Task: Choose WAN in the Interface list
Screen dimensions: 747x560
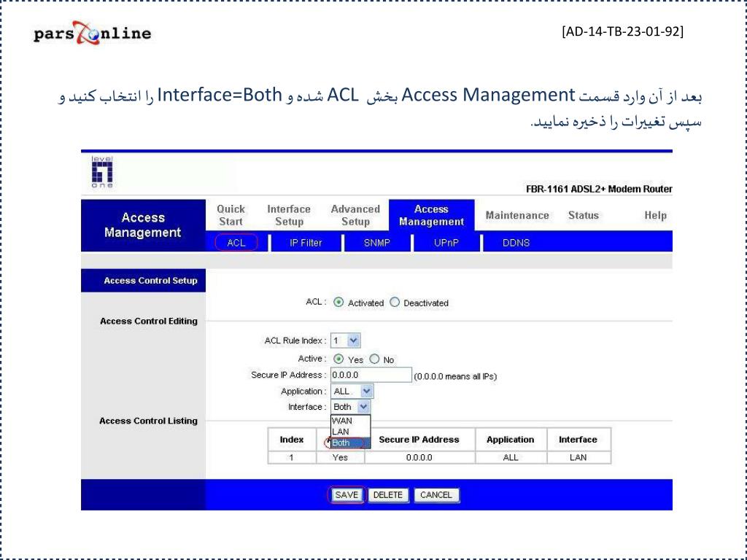Action: [x=350, y=421]
